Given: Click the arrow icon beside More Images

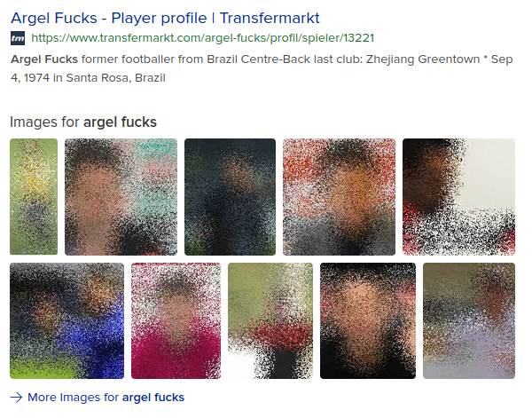Looking at the screenshot, I should point(16,397).
